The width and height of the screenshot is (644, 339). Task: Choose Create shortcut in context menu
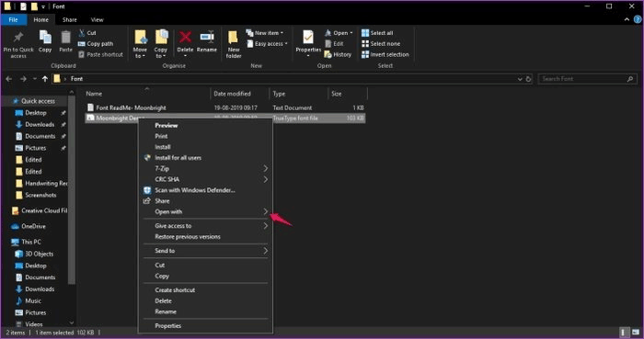click(175, 289)
